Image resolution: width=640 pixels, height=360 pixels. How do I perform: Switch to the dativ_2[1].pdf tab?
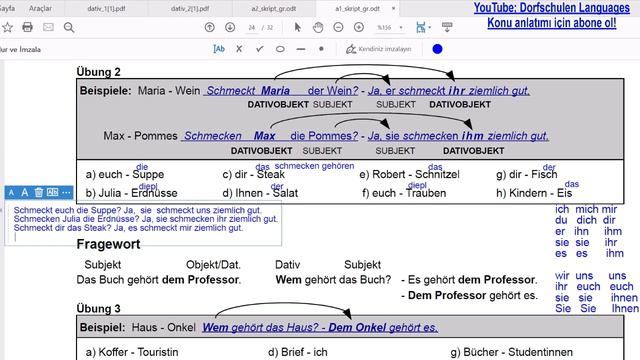[x=190, y=8]
